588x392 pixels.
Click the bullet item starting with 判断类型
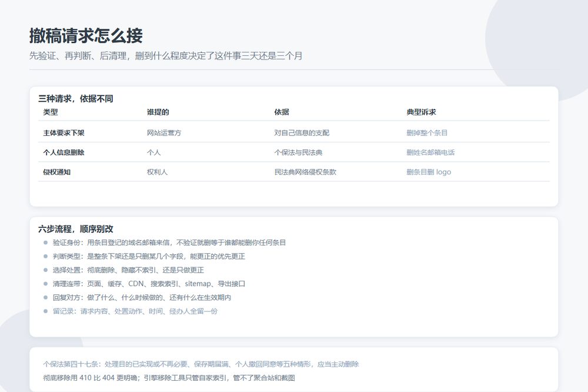[x=149, y=257]
